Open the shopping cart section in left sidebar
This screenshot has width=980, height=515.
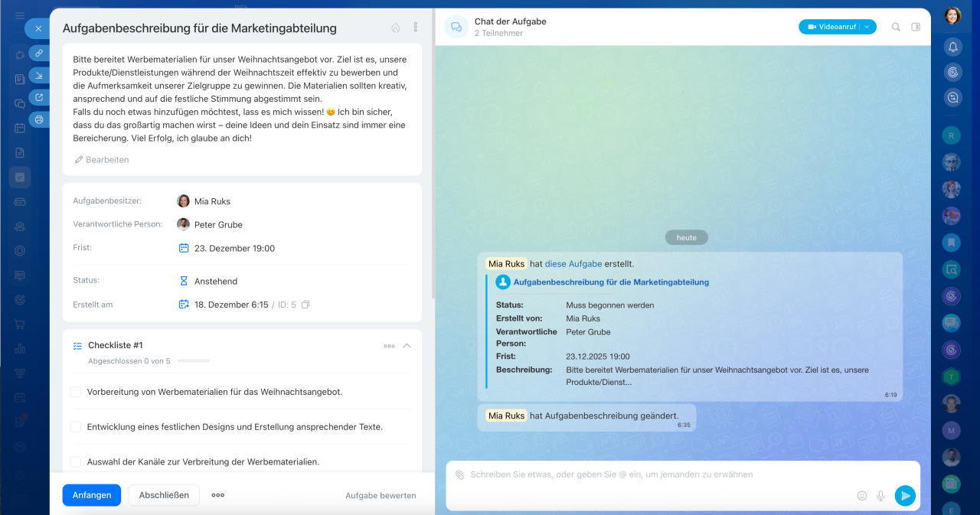20,324
